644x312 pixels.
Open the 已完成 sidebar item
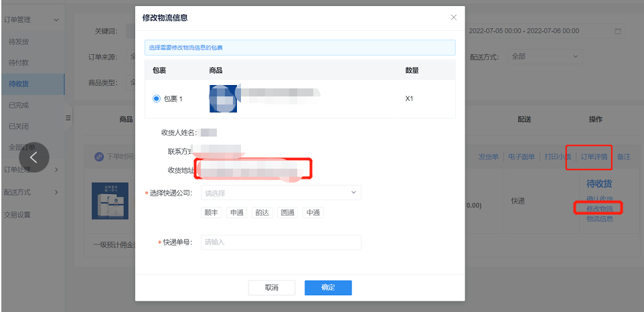tap(19, 105)
